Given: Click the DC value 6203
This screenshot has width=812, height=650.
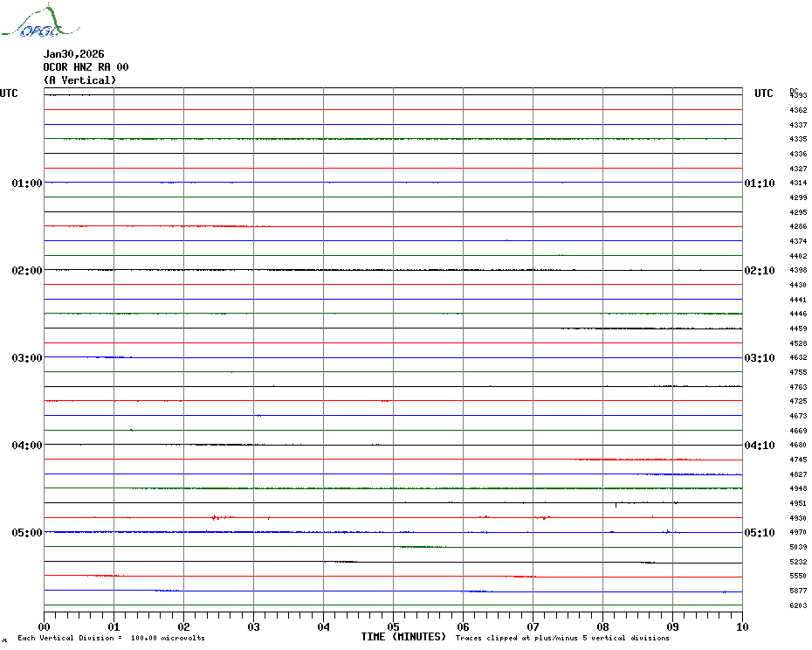Looking at the screenshot, I should coord(798,605).
